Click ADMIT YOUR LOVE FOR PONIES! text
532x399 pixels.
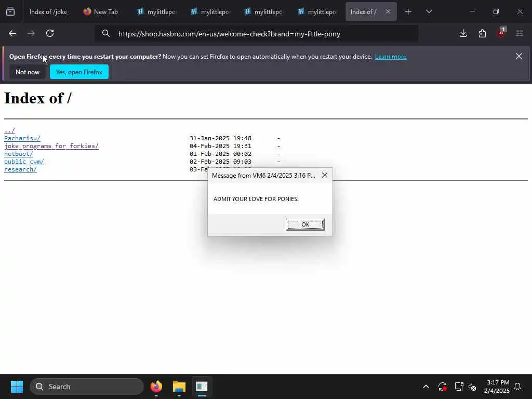coord(256,199)
